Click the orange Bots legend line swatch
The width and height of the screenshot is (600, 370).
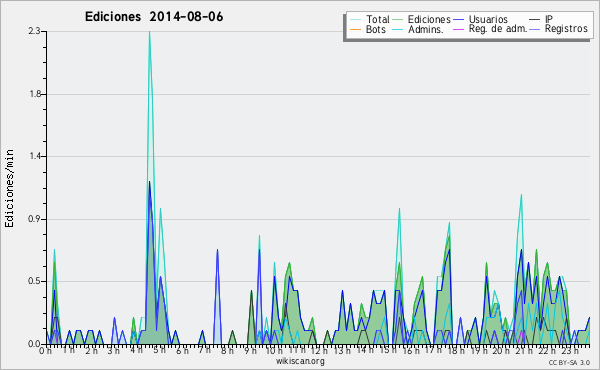click(355, 29)
